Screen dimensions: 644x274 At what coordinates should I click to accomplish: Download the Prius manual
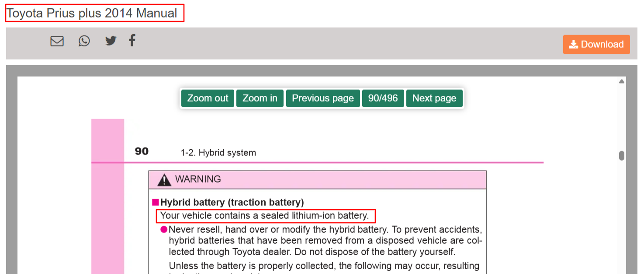(x=596, y=44)
